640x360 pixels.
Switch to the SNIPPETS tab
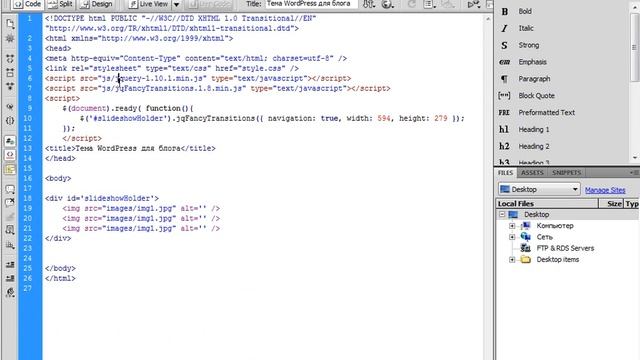coord(567,173)
